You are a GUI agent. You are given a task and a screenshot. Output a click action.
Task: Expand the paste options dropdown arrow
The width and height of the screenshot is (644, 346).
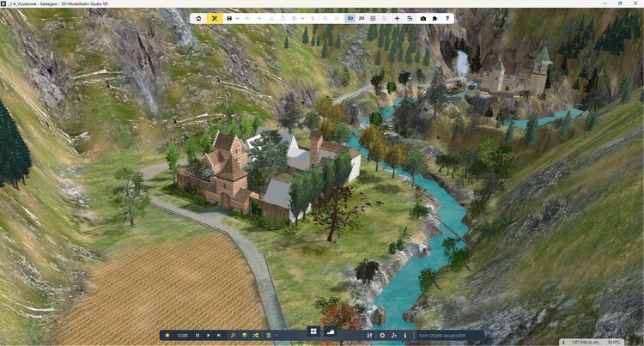(x=302, y=19)
